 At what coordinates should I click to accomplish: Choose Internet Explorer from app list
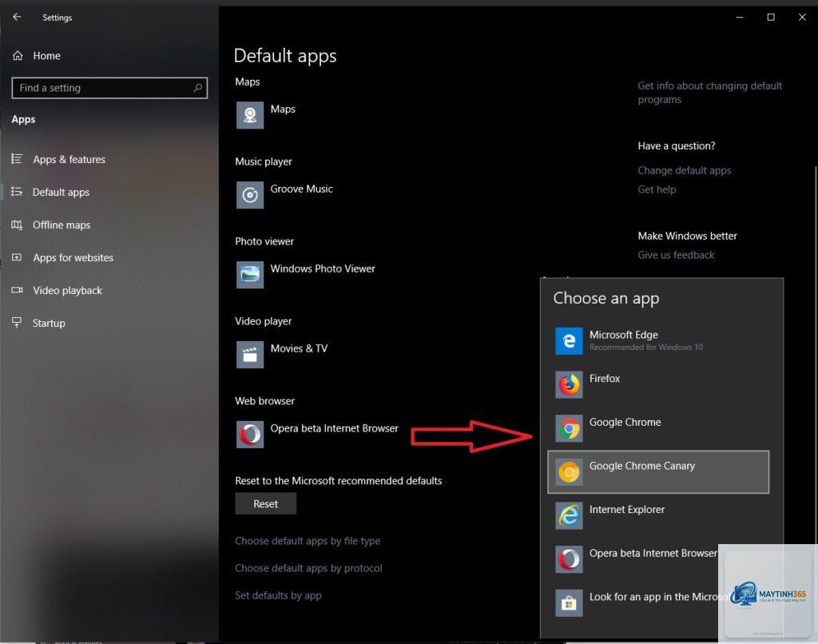[658, 515]
